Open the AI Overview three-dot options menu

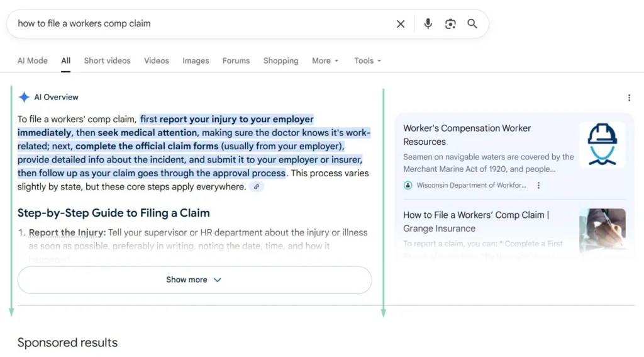(x=629, y=98)
